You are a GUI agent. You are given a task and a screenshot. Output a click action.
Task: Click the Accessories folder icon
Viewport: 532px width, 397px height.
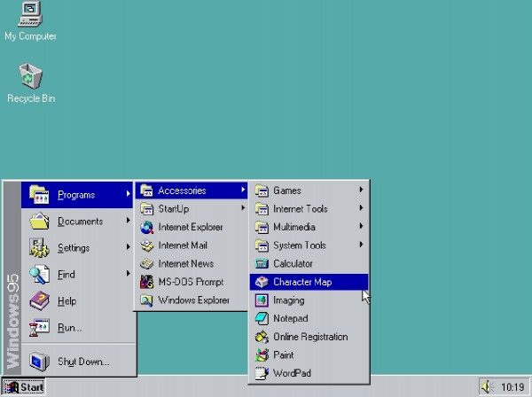click(x=147, y=191)
